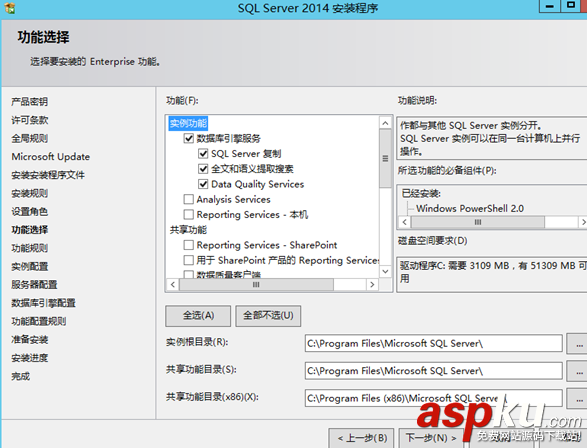This screenshot has width=587, height=448.
Task: Click the 设置角色 step in sidebar
Action: coord(30,211)
